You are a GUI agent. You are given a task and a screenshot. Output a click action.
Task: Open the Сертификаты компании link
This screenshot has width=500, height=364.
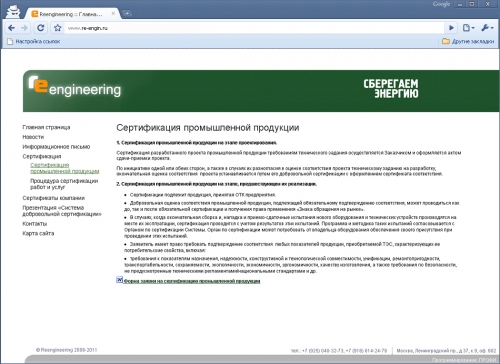tap(53, 198)
